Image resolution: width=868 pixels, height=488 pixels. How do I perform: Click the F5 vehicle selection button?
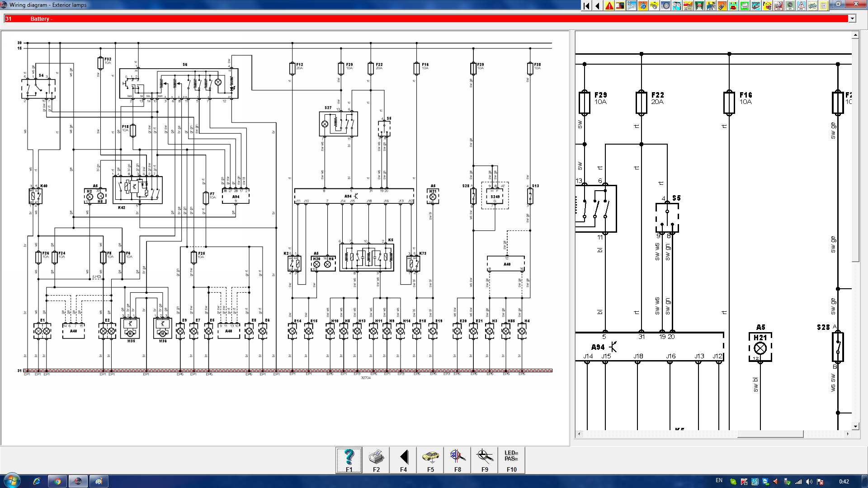(430, 460)
